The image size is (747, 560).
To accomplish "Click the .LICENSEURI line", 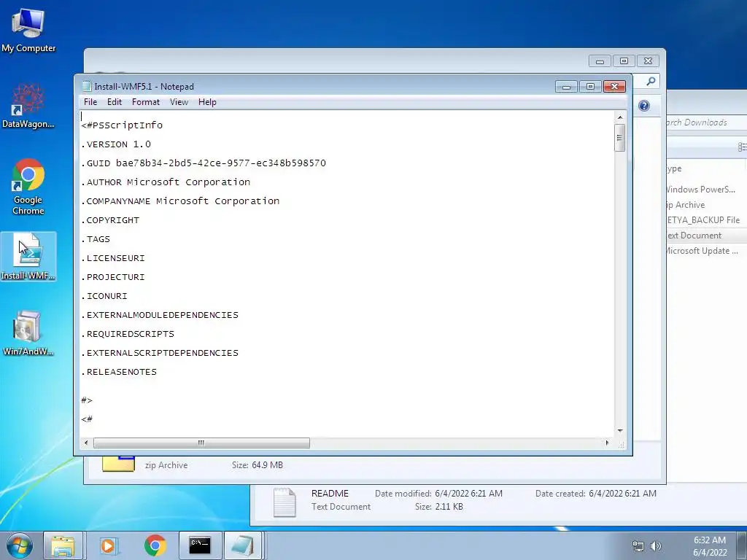I will tap(113, 258).
